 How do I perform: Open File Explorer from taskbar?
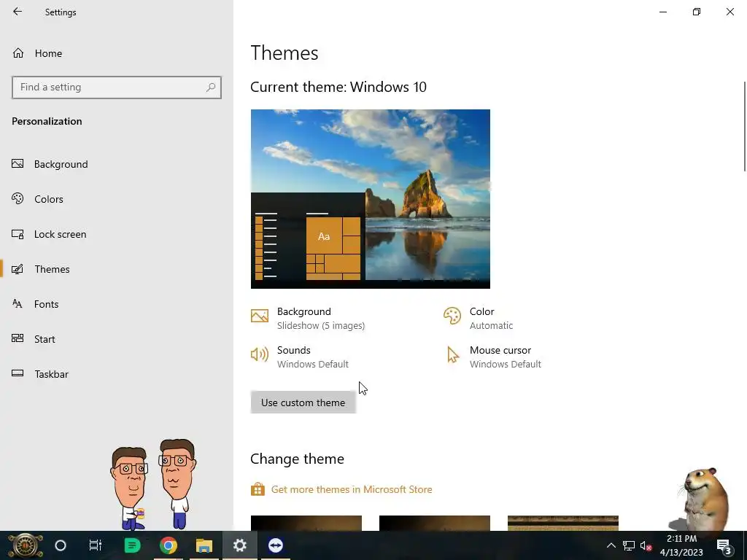click(204, 545)
